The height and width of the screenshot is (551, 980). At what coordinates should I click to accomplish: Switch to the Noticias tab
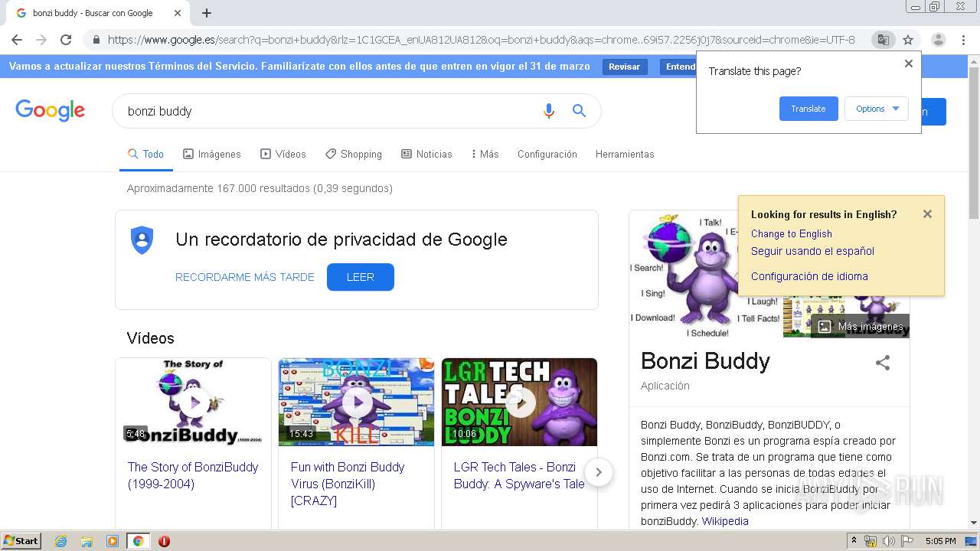pyautogui.click(x=426, y=154)
